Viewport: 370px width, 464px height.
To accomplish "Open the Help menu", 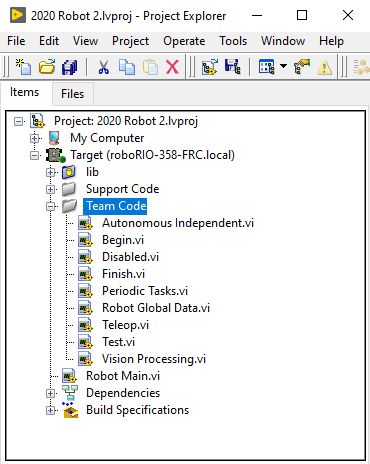I will (331, 41).
